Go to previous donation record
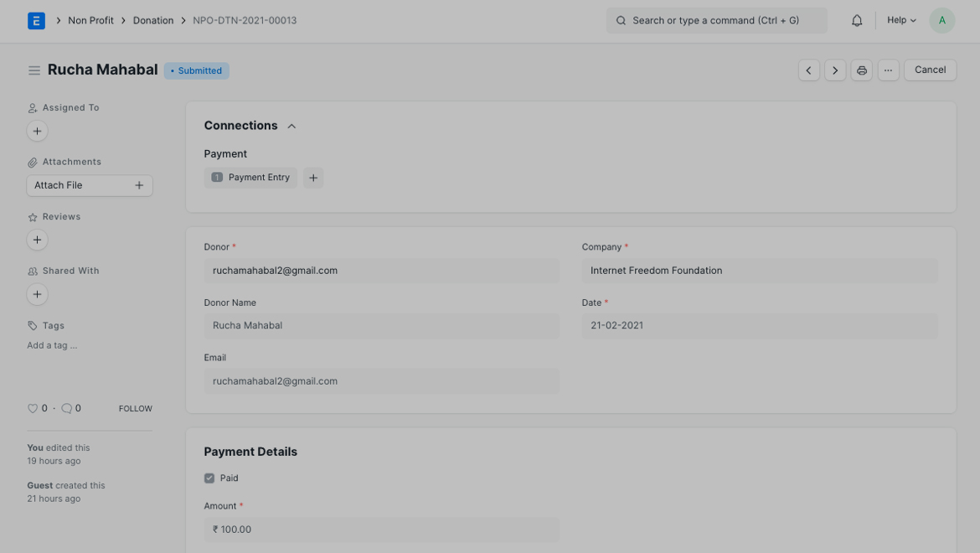980x553 pixels. [808, 70]
